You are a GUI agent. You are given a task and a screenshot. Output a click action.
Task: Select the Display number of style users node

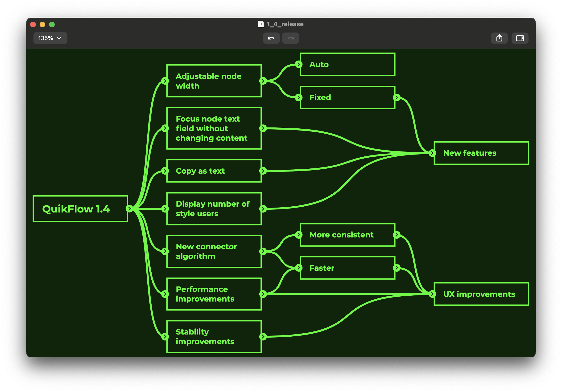(214, 209)
